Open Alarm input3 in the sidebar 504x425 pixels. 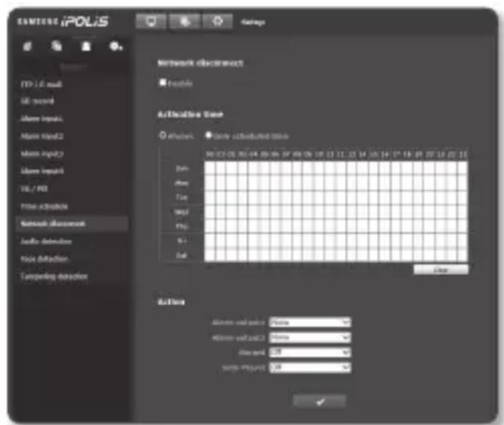[x=42, y=153]
